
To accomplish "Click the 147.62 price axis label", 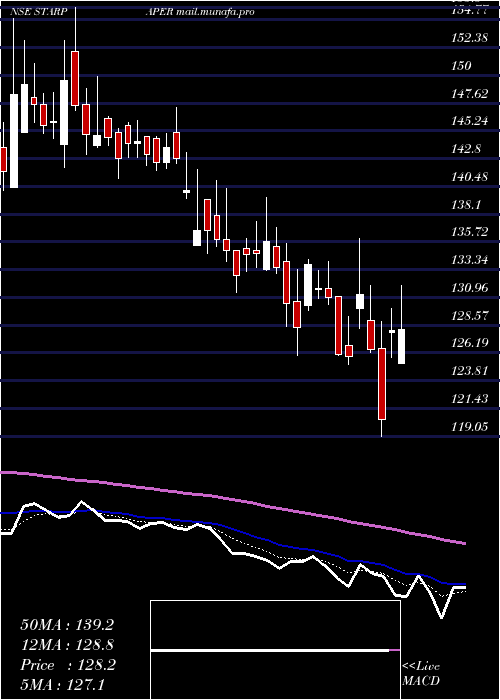I will pyautogui.click(x=468, y=94).
